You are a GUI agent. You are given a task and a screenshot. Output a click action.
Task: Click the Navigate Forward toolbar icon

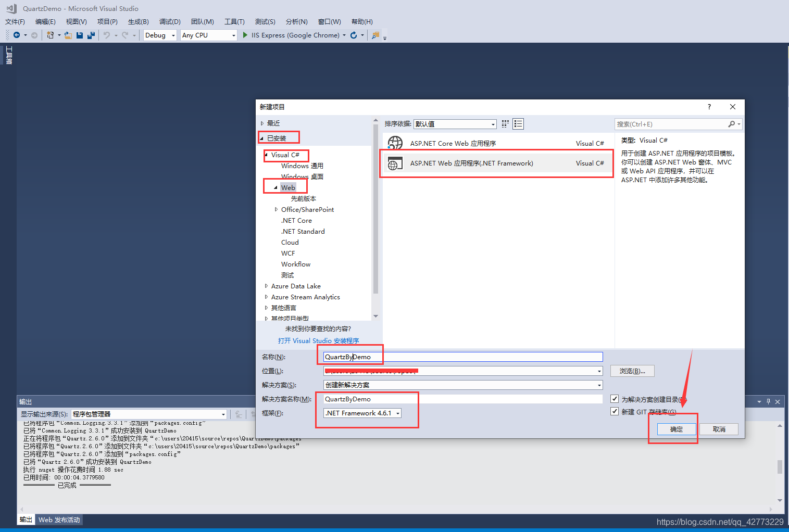pos(34,35)
